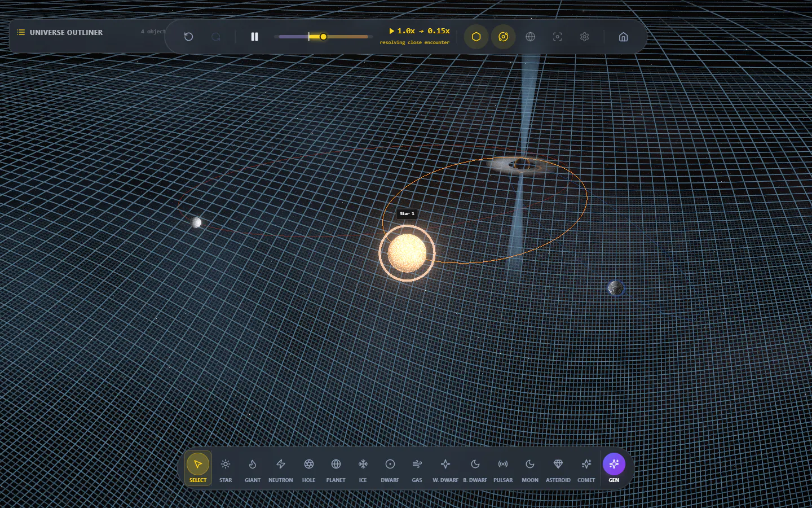This screenshot has height=508, width=812.
Task: Choose the Planet placement tool
Action: pyautogui.click(x=336, y=468)
